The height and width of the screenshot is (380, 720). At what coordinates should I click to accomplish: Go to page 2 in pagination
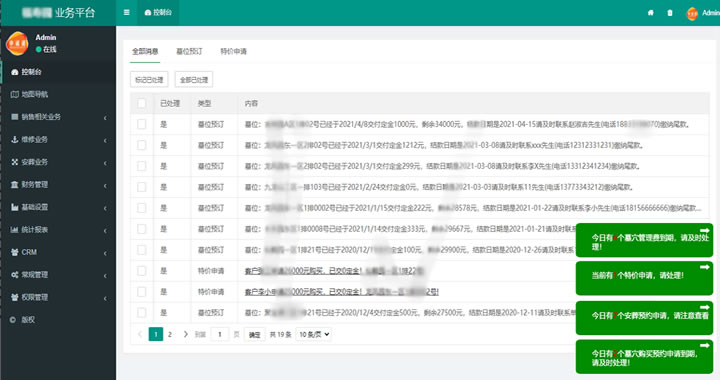coord(170,334)
